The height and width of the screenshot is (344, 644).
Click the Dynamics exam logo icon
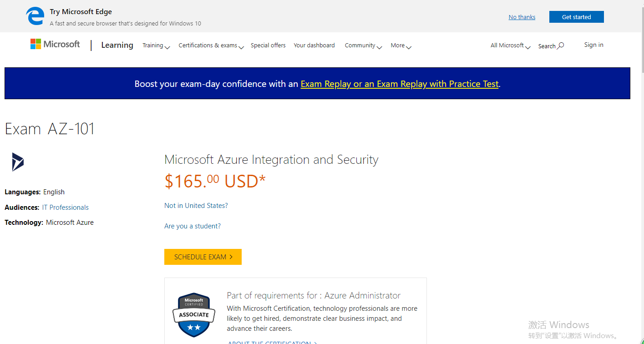[18, 162]
